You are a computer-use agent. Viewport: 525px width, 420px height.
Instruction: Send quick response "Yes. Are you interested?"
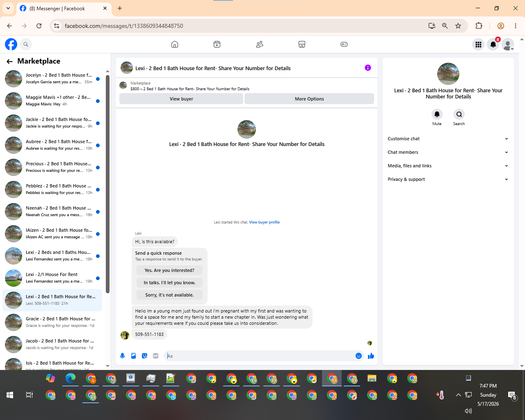[x=169, y=270]
